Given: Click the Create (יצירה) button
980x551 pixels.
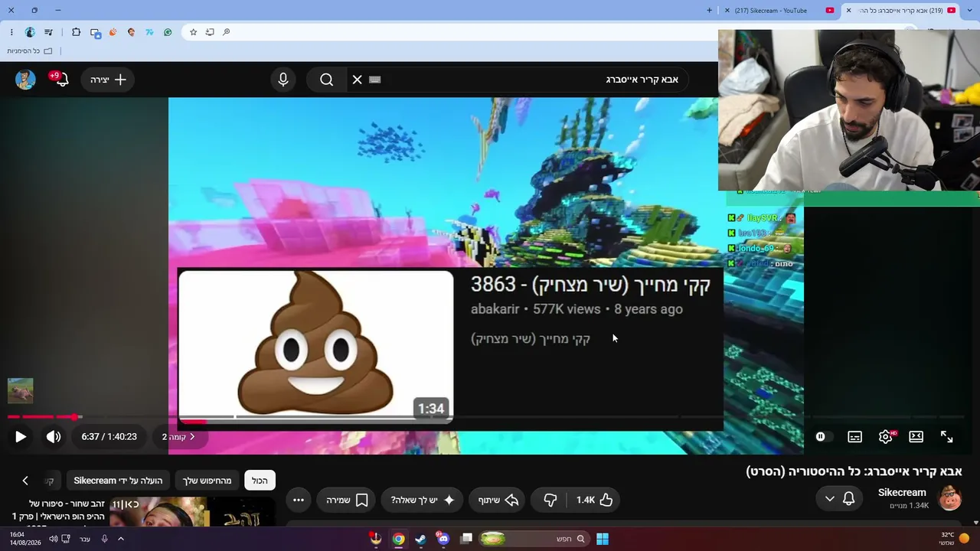Looking at the screenshot, I should click(108, 80).
